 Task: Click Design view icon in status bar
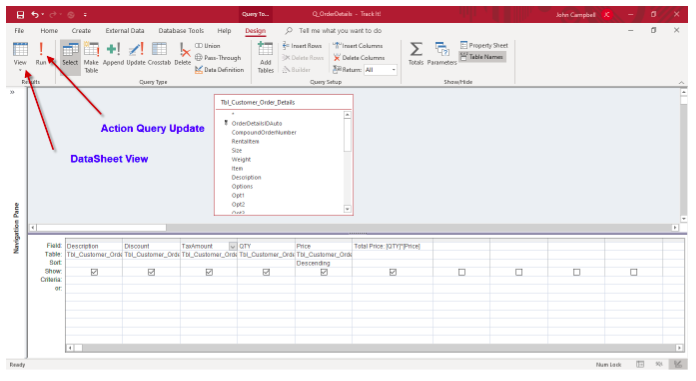click(x=678, y=364)
